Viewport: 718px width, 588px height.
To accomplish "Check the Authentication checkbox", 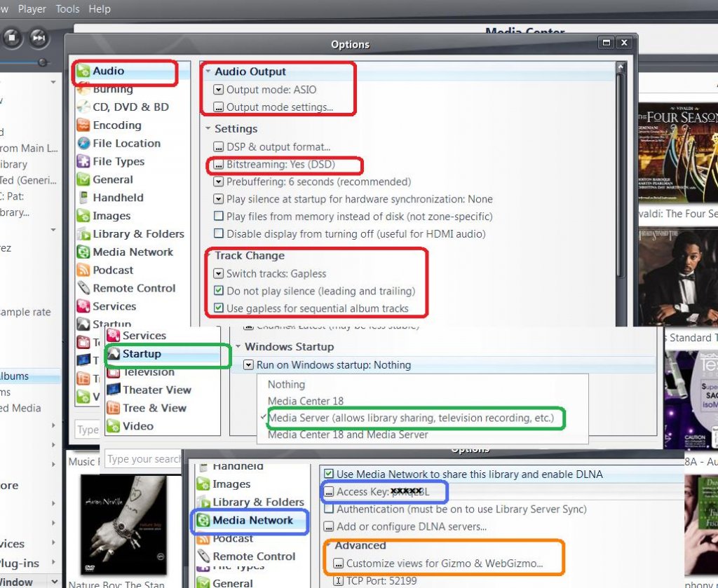I will coord(329,509).
